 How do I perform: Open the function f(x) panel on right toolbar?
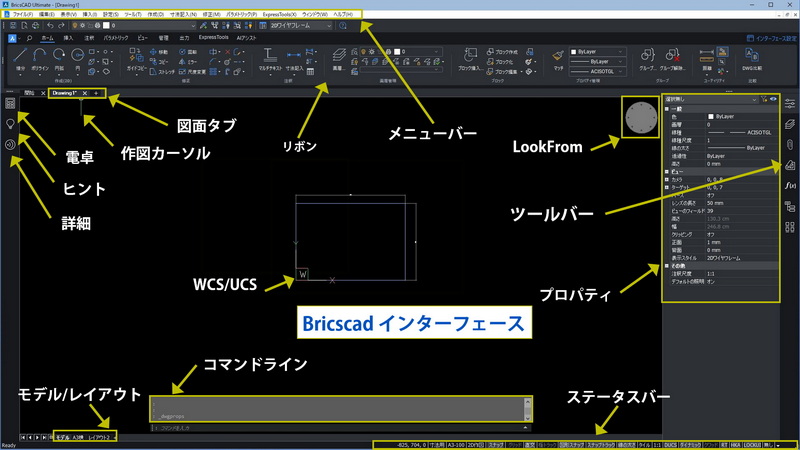[790, 185]
